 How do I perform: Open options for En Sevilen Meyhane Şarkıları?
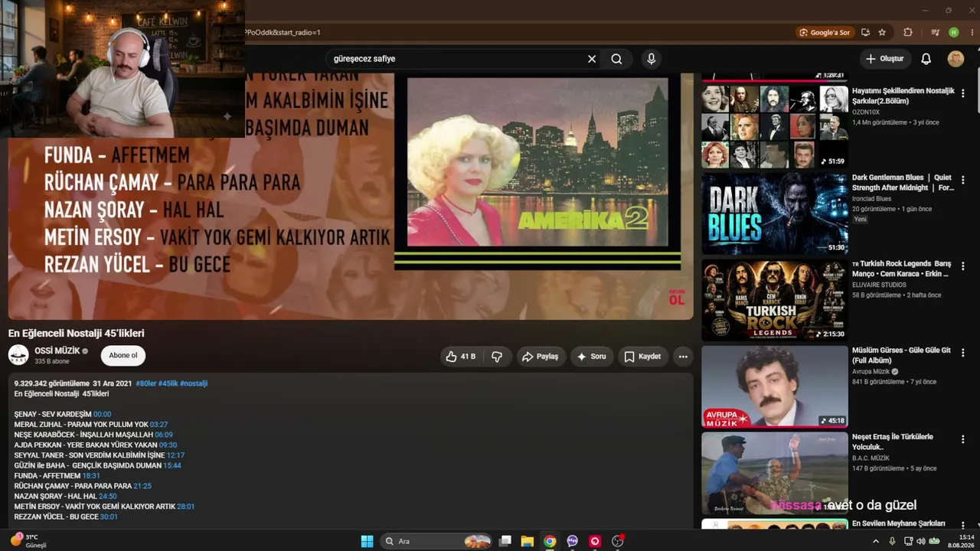963,526
